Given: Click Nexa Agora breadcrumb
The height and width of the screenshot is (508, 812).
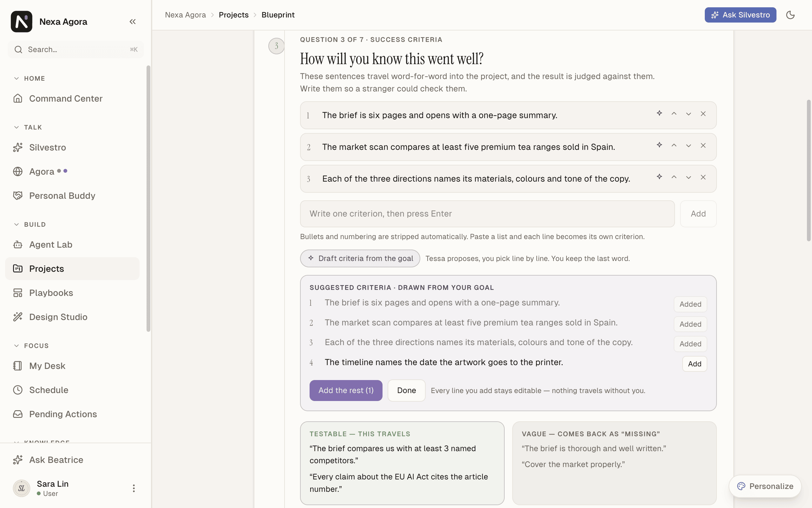Looking at the screenshot, I should 185,15.
